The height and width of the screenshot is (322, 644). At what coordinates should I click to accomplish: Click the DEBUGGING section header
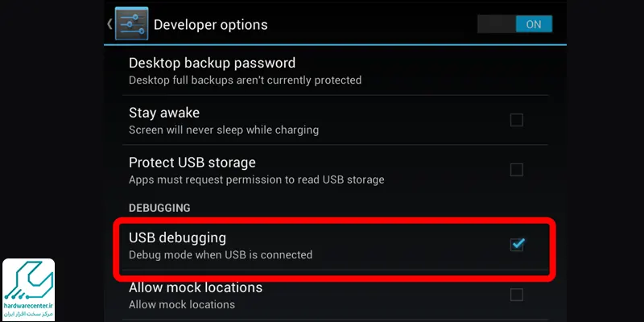(x=159, y=208)
